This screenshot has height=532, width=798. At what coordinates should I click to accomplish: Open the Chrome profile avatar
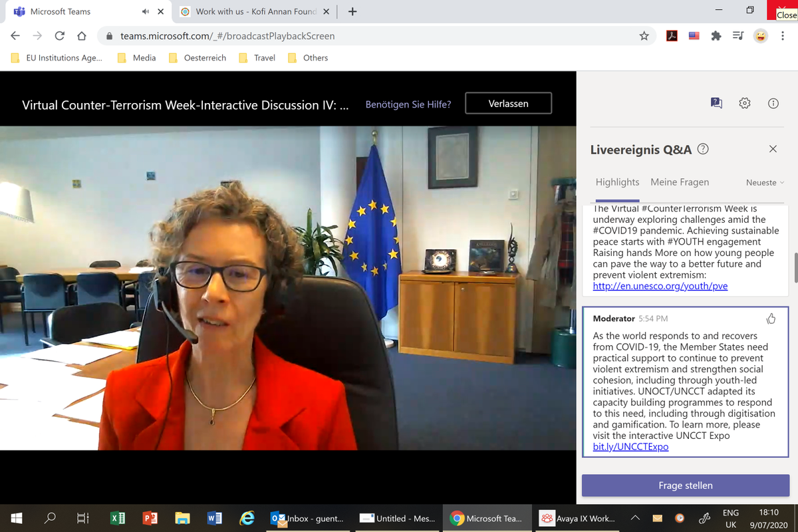[761, 36]
